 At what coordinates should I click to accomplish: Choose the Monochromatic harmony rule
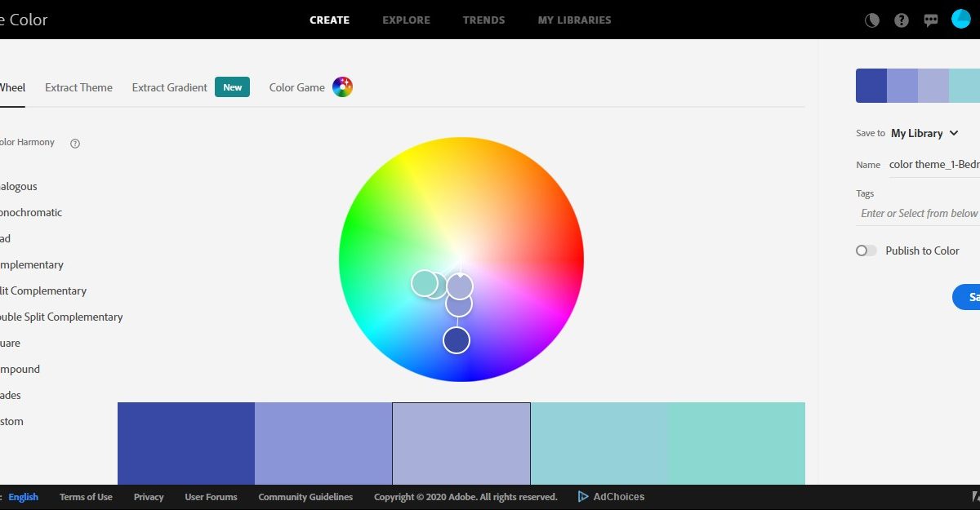(33, 212)
